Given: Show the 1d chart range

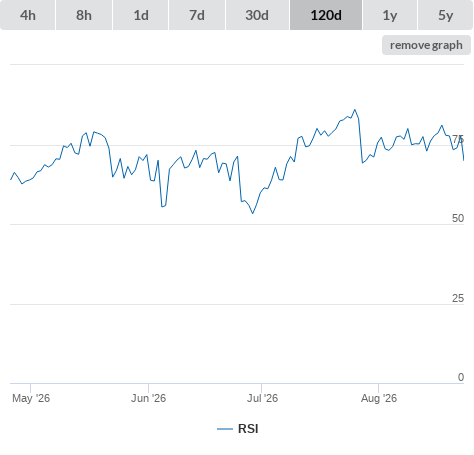Looking at the screenshot, I should (x=141, y=15).
